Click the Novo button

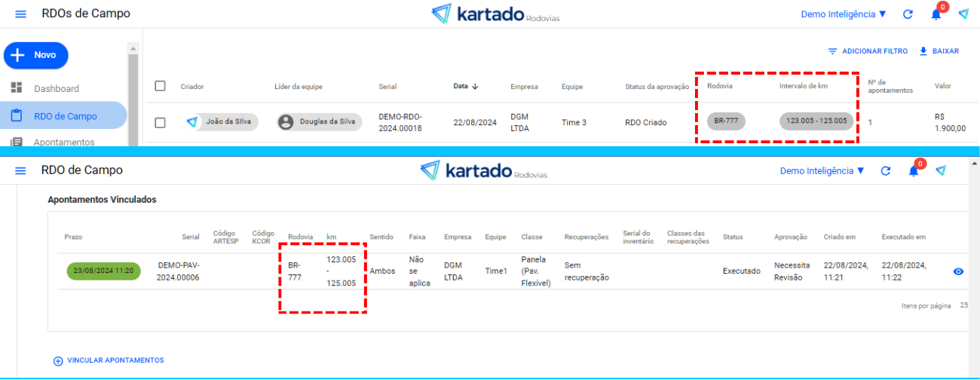point(36,55)
